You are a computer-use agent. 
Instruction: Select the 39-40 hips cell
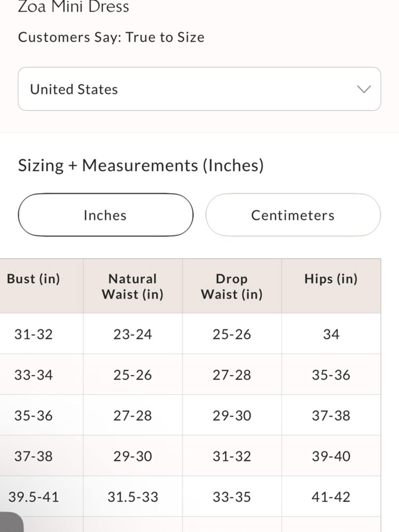(x=331, y=456)
